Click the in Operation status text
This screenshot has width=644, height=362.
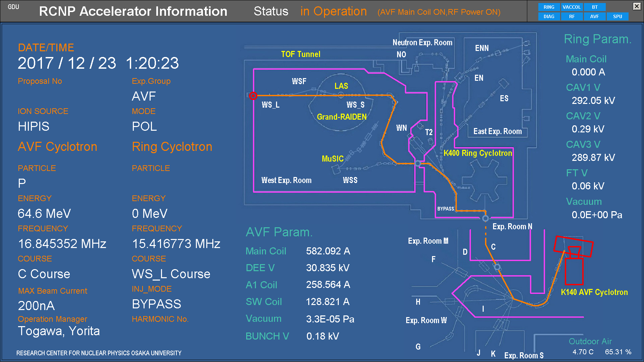point(333,11)
